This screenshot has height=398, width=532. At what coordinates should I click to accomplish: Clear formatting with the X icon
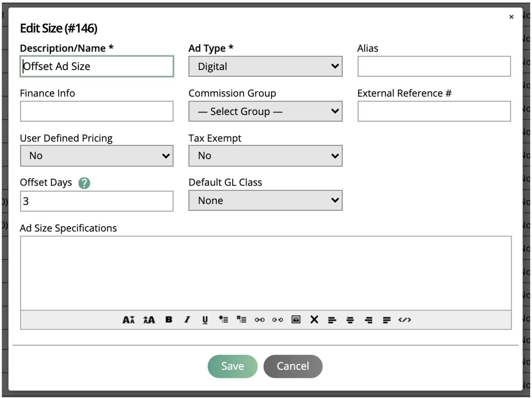pos(314,320)
